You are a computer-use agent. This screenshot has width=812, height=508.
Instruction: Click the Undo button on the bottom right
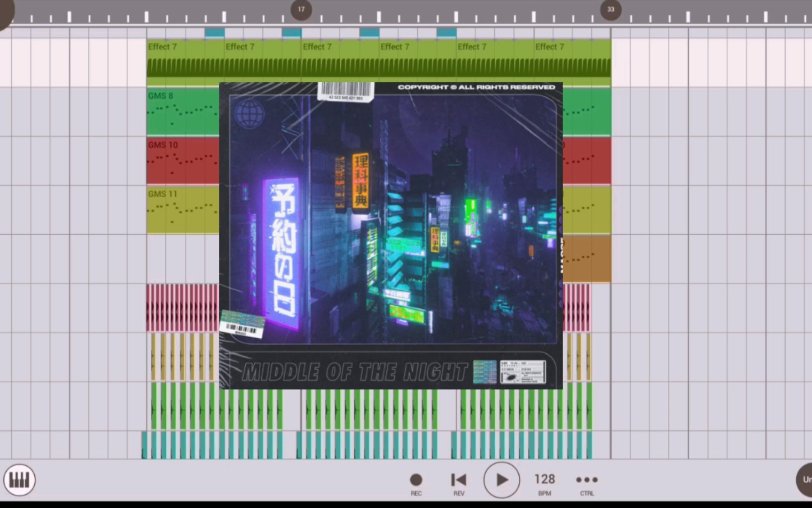[804, 480]
